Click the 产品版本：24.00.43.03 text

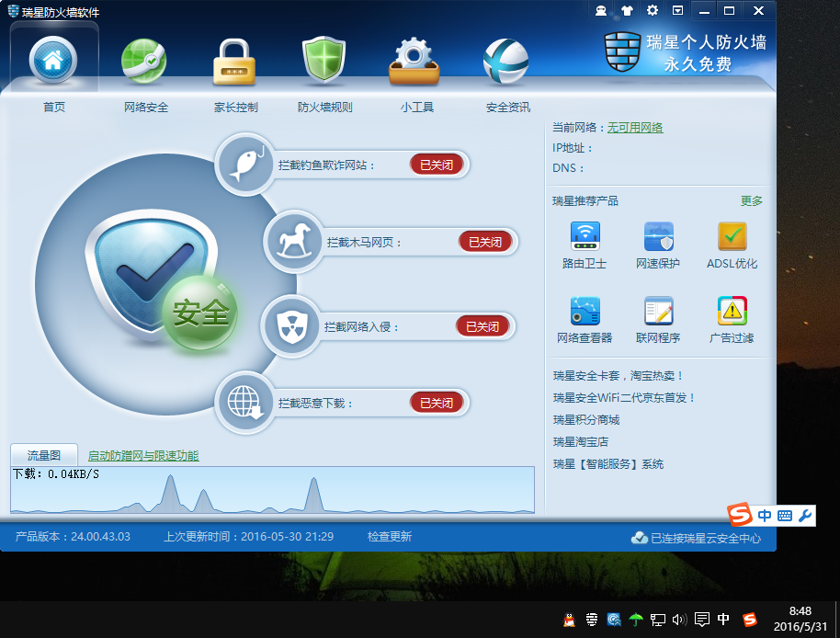tap(73, 536)
